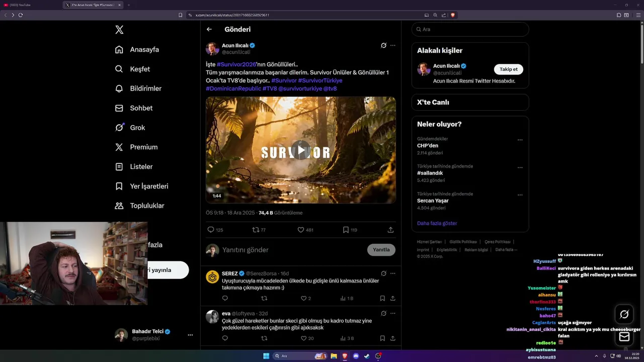Reload the page in browser toolbar
Screen dimensions: 644x362
21,15
